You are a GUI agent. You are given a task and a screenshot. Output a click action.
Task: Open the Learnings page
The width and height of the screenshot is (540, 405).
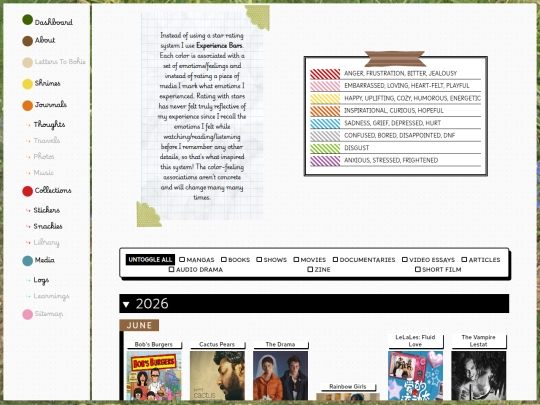coord(51,296)
